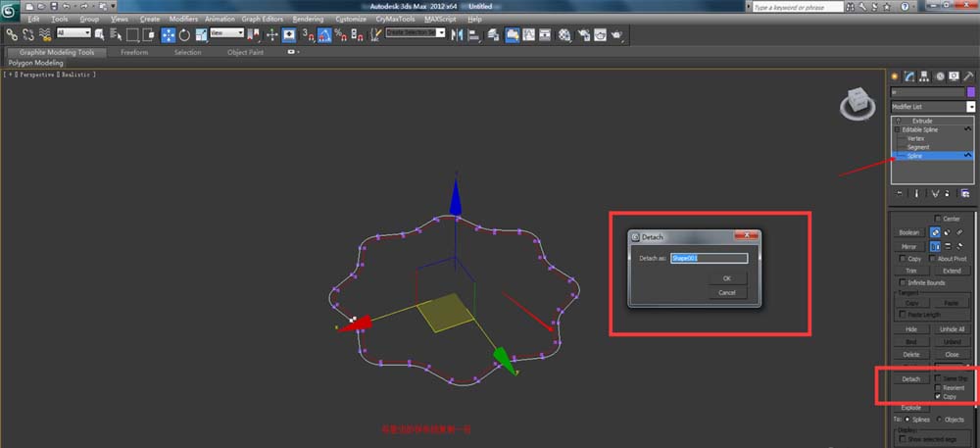980x448 pixels.
Task: Switch to the Hierarchy panel tab
Action: 925,76
